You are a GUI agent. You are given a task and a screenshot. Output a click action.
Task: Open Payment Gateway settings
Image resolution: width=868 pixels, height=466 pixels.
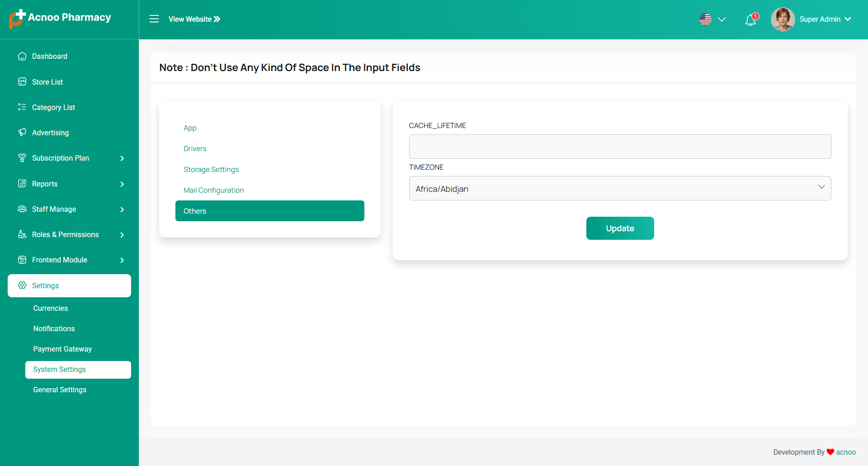coord(62,349)
